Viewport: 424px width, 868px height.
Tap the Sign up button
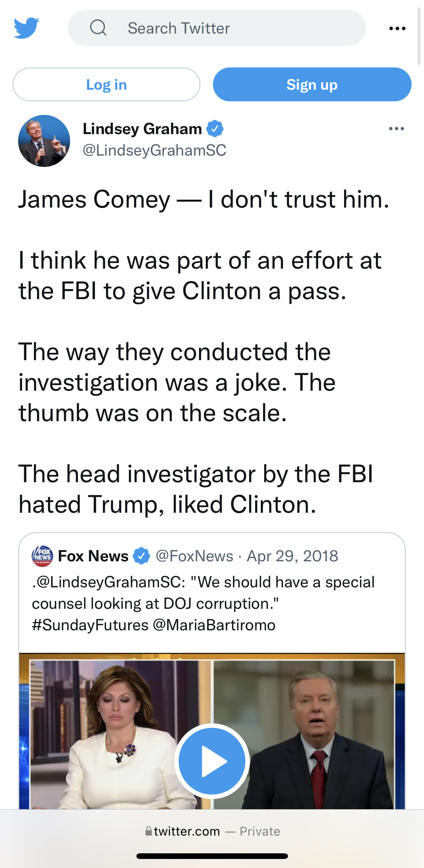pos(312,84)
